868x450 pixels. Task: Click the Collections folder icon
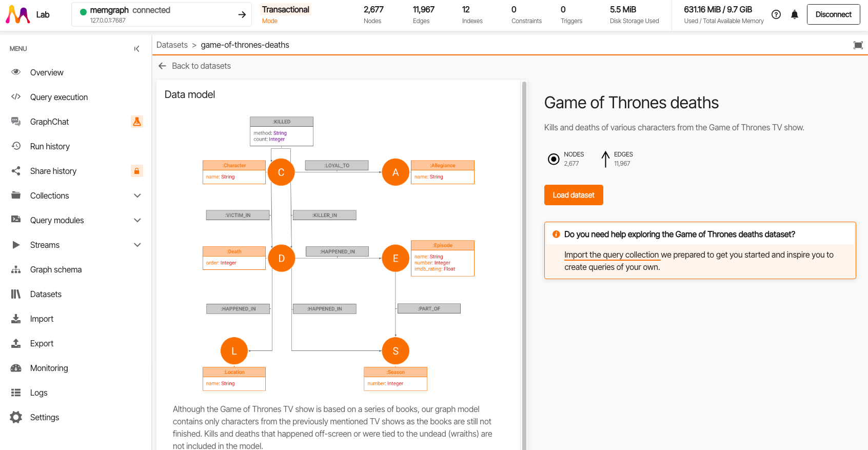point(16,195)
